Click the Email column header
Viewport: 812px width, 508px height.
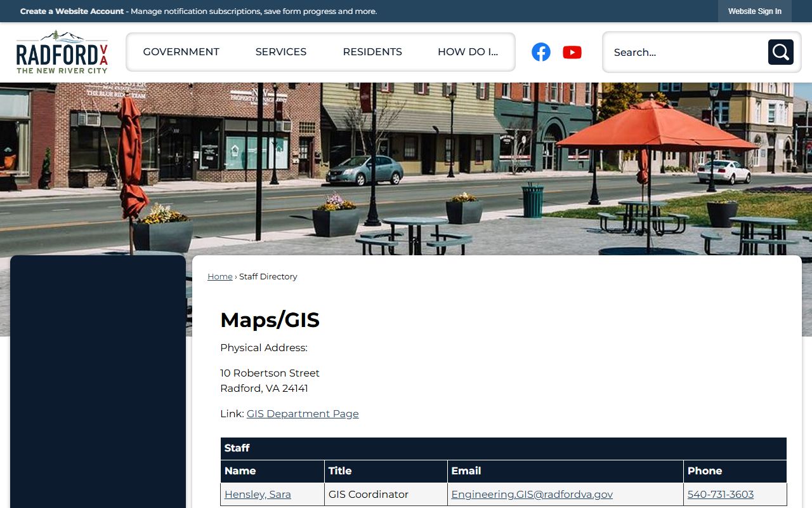pos(565,471)
